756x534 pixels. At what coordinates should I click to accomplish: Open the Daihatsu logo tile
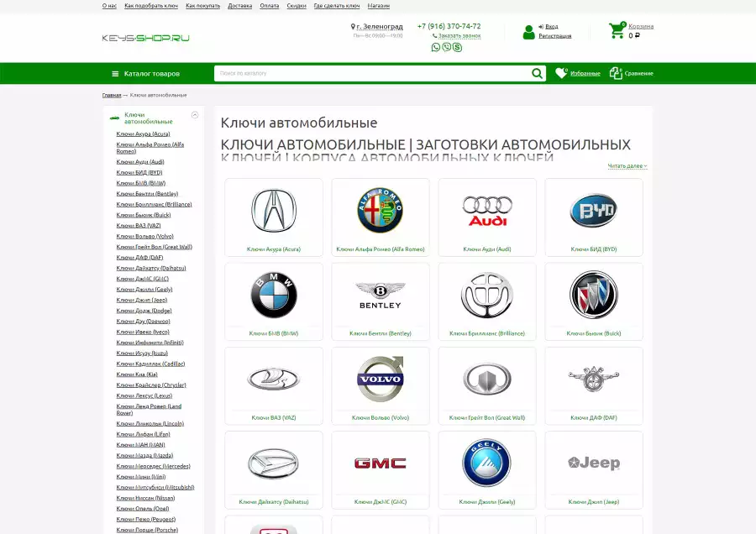(274, 470)
